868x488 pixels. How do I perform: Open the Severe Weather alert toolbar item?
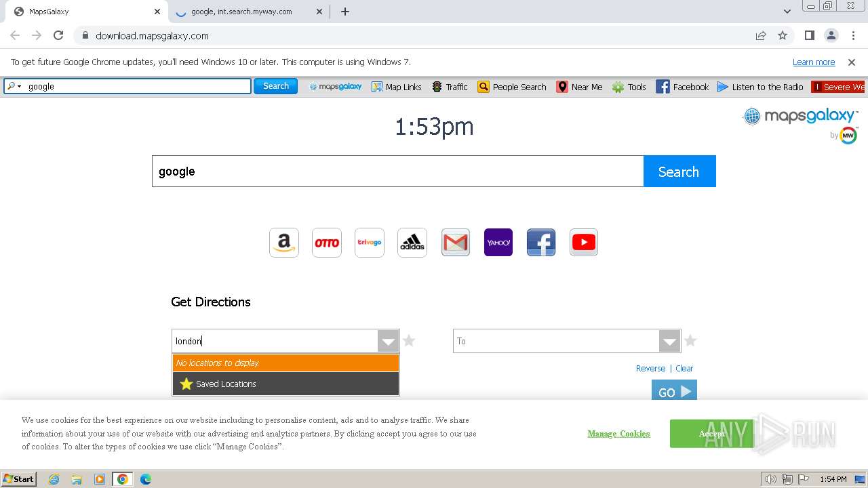coord(839,87)
